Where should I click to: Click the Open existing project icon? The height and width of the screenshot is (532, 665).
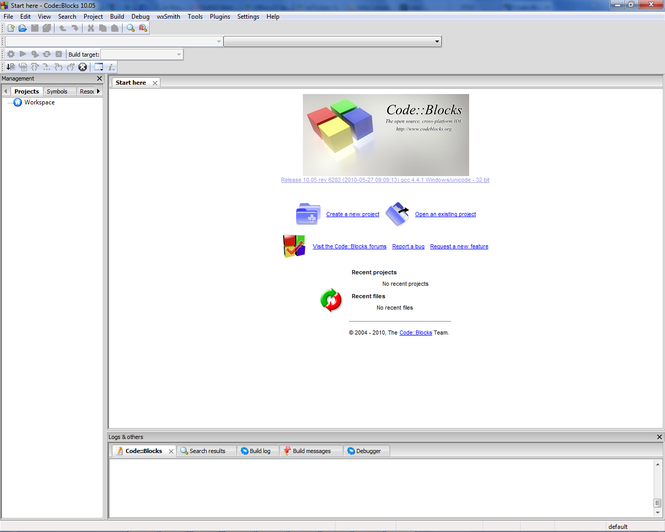397,214
